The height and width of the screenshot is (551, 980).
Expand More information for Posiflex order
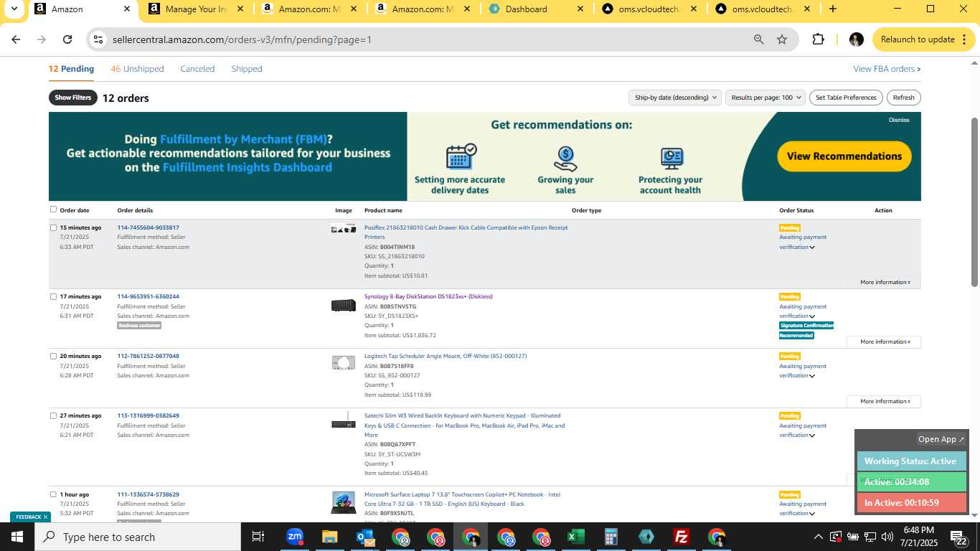pyautogui.click(x=885, y=282)
